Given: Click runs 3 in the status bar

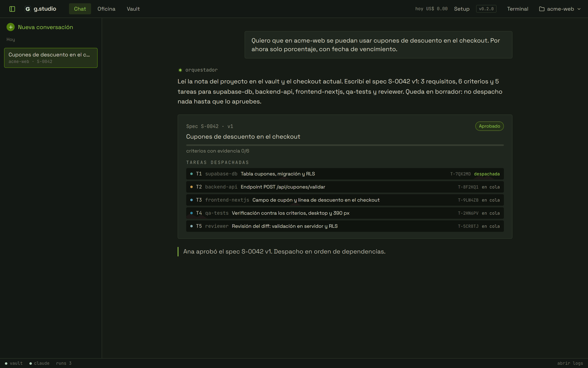Looking at the screenshot, I should click(64, 363).
